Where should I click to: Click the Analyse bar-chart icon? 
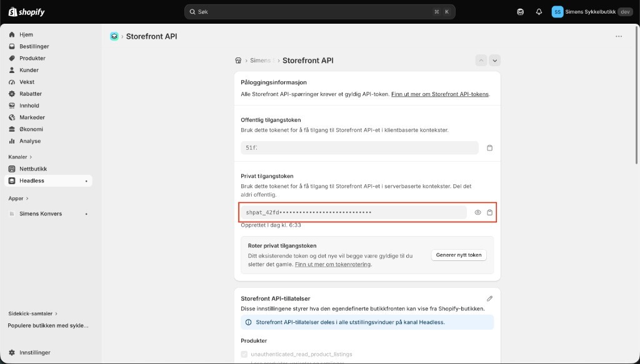[x=12, y=141]
